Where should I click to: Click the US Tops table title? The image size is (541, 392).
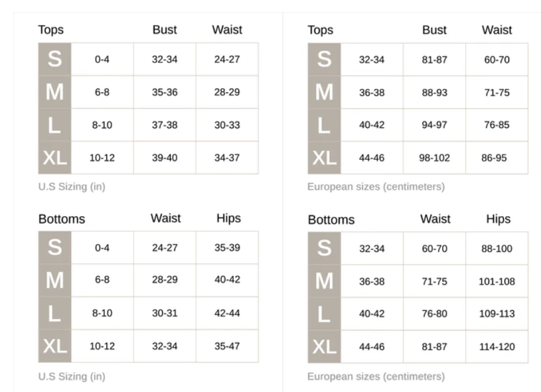click(x=50, y=30)
